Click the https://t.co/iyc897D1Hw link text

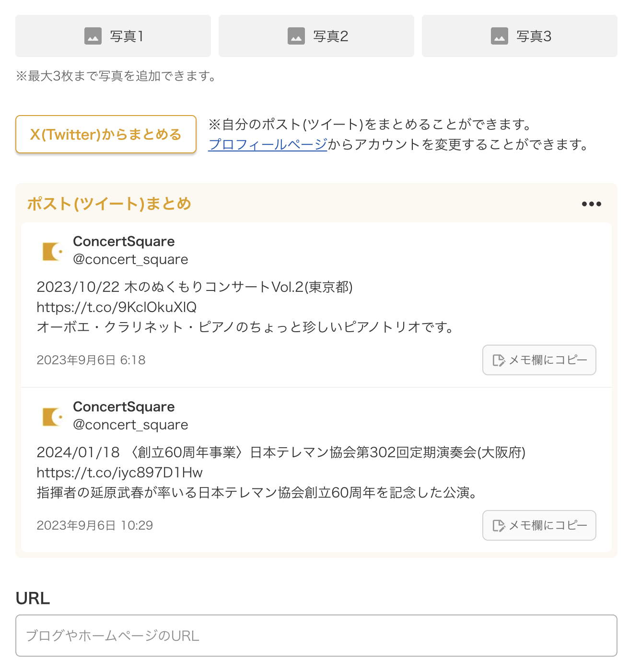[119, 473]
